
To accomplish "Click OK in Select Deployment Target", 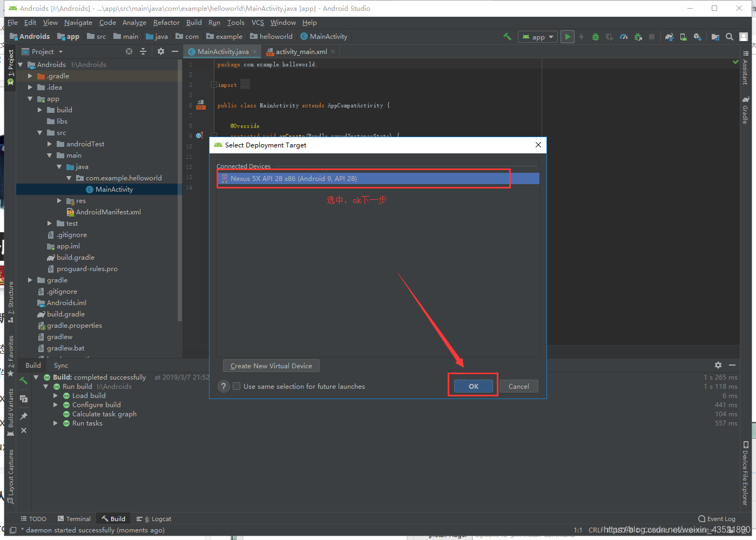I will (474, 386).
